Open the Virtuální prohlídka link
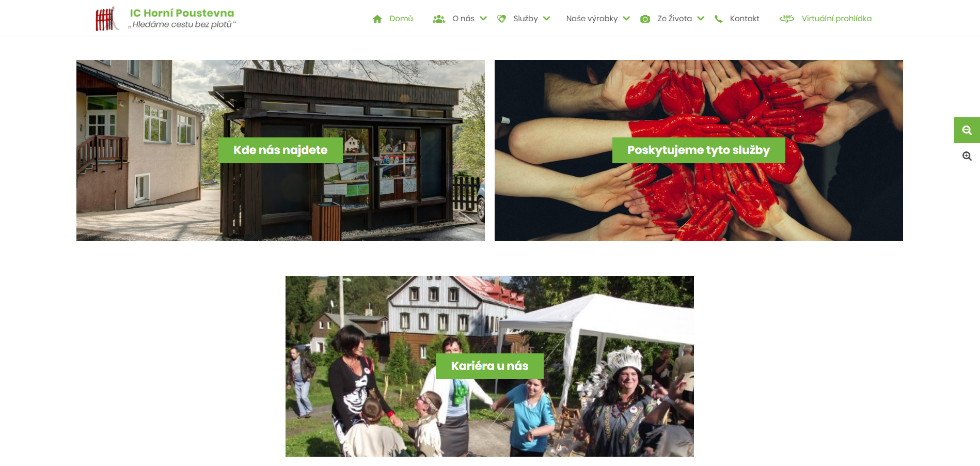 tap(836, 19)
